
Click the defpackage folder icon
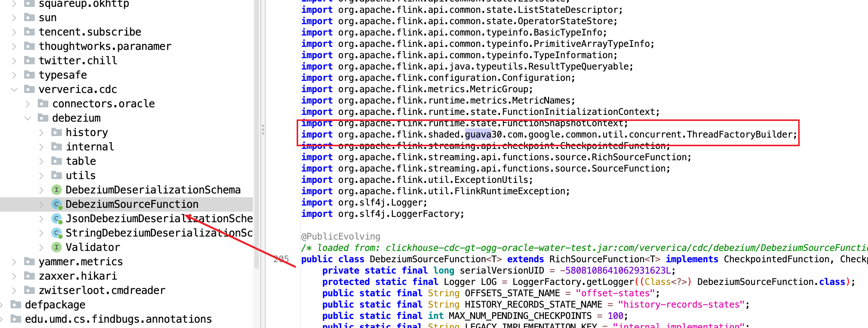tap(16, 305)
